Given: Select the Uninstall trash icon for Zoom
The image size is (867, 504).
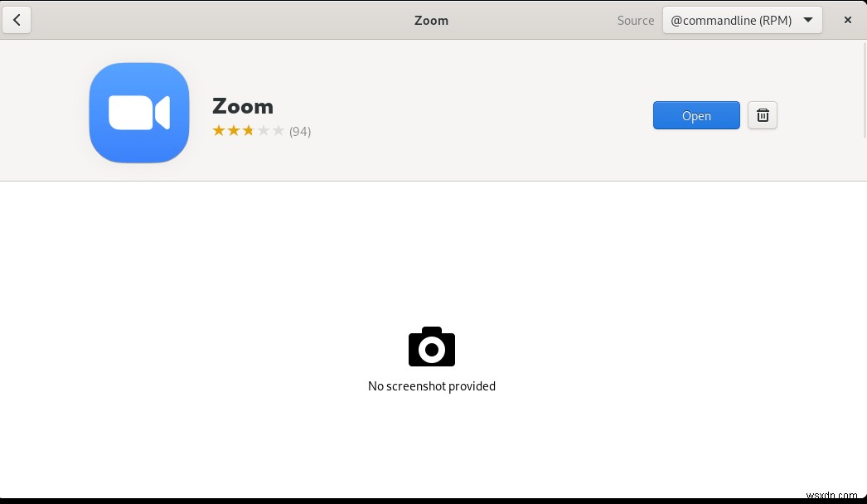Looking at the screenshot, I should pos(762,115).
